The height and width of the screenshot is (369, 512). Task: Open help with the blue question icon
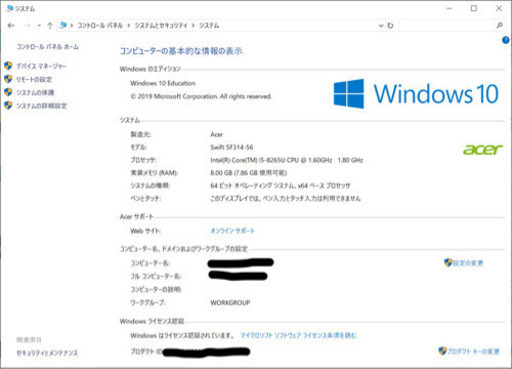coord(506,40)
